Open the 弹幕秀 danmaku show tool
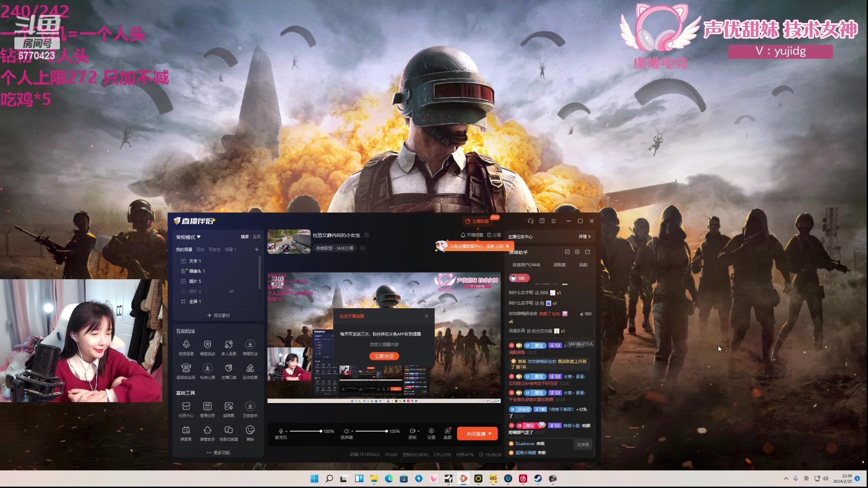 pyautogui.click(x=186, y=431)
